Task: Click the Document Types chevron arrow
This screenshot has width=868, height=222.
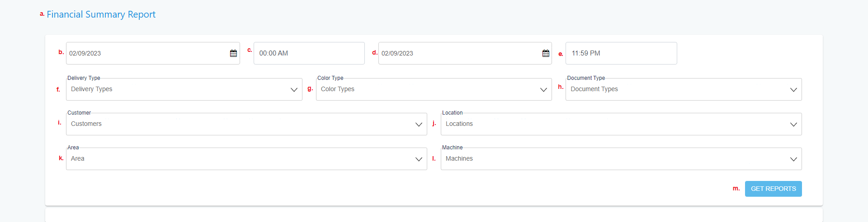Action: [x=793, y=90]
